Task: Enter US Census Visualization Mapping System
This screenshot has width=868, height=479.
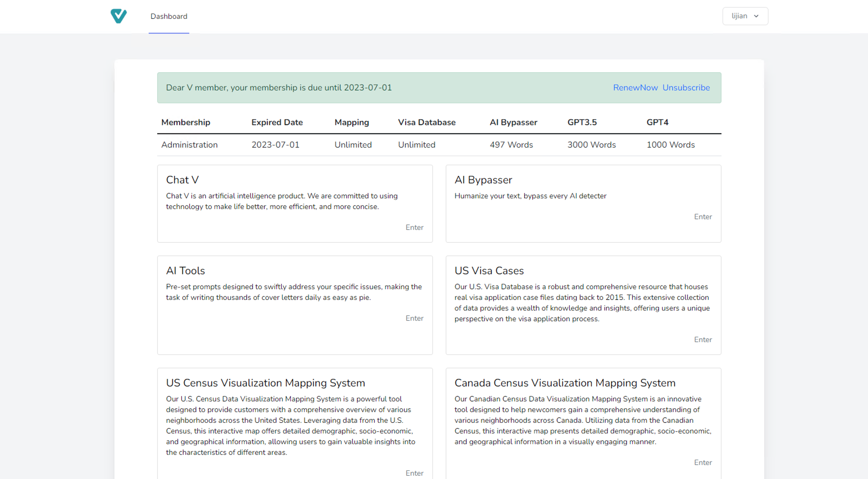Action: [x=414, y=473]
